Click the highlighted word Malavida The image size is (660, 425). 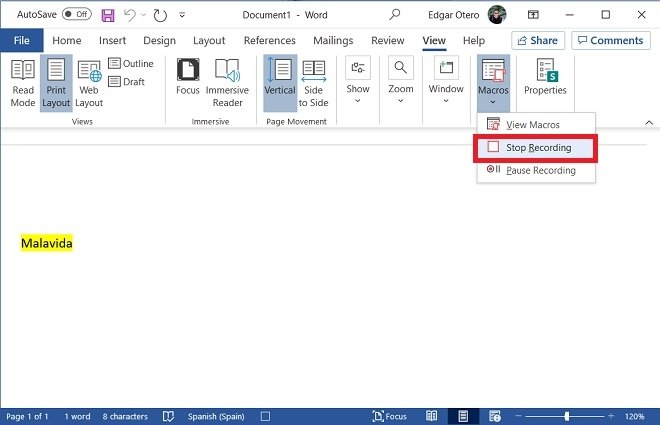coord(47,243)
